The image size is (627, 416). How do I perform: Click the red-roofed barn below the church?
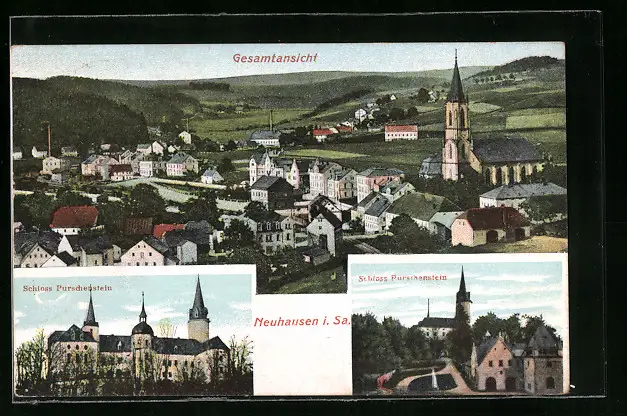pos(489,225)
